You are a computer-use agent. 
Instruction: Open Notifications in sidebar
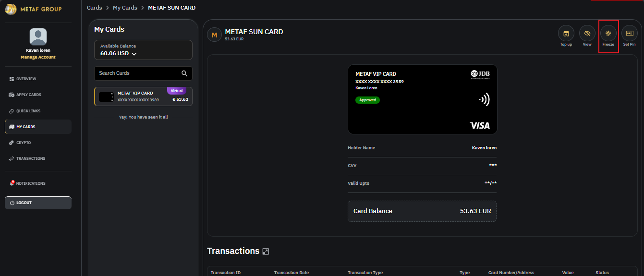[38, 183]
